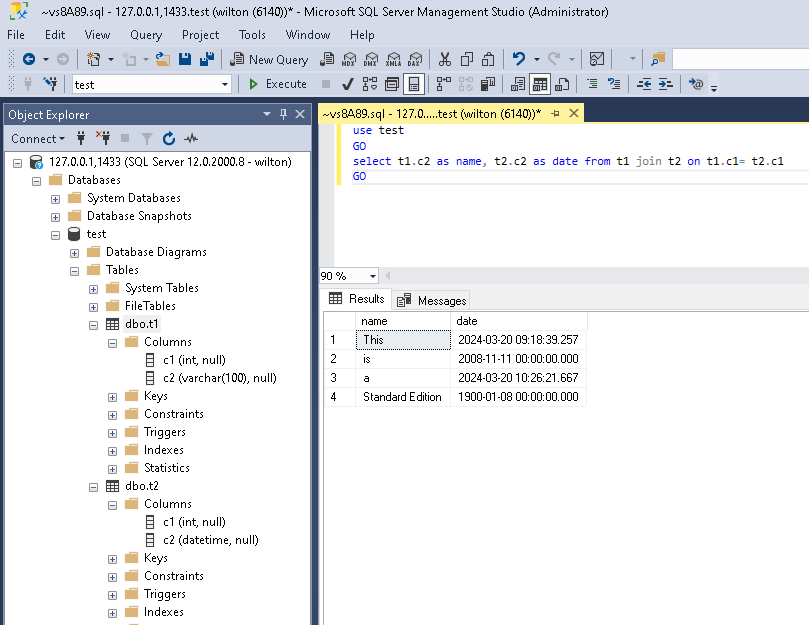Image resolution: width=809 pixels, height=625 pixels.
Task: Click the DMX query icon
Action: [x=371, y=59]
